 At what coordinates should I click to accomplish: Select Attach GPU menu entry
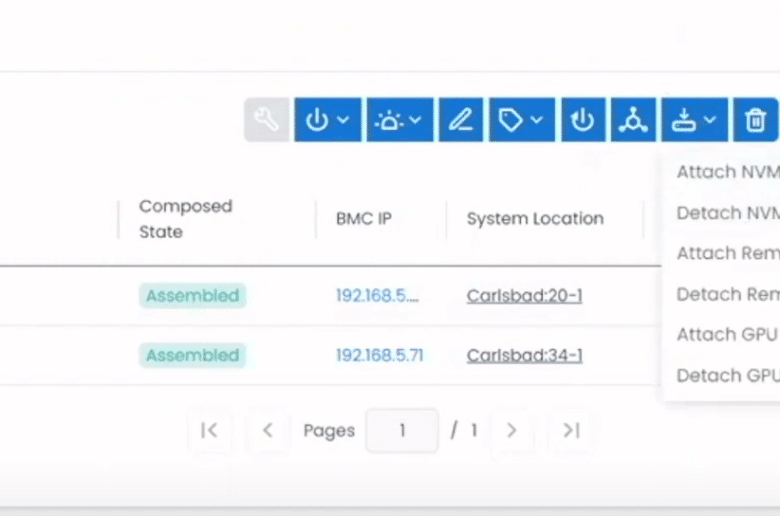click(x=728, y=334)
